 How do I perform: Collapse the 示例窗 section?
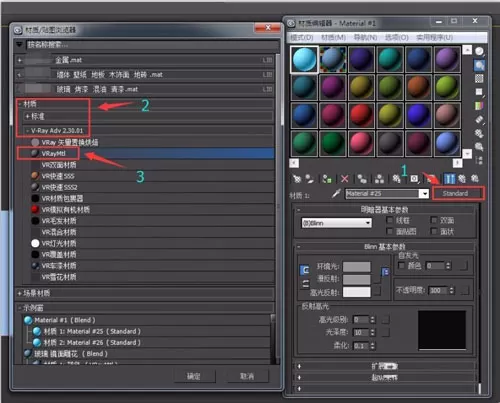[20, 308]
